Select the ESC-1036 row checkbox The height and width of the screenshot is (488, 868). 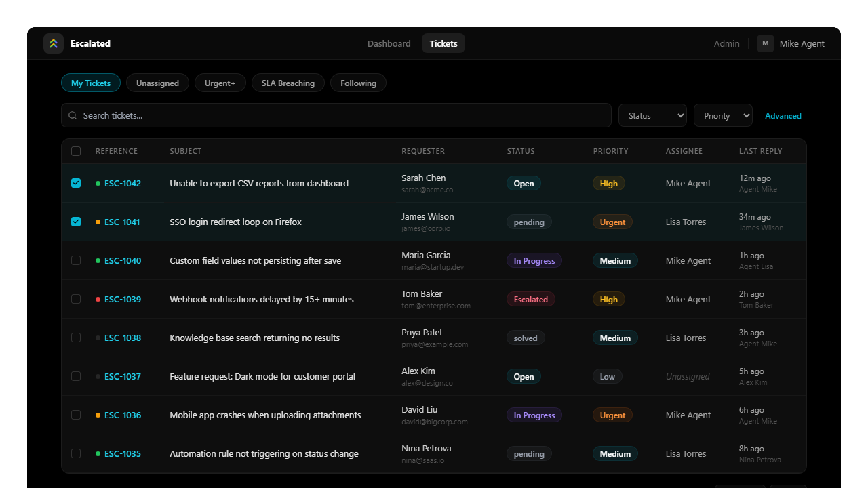tap(76, 415)
